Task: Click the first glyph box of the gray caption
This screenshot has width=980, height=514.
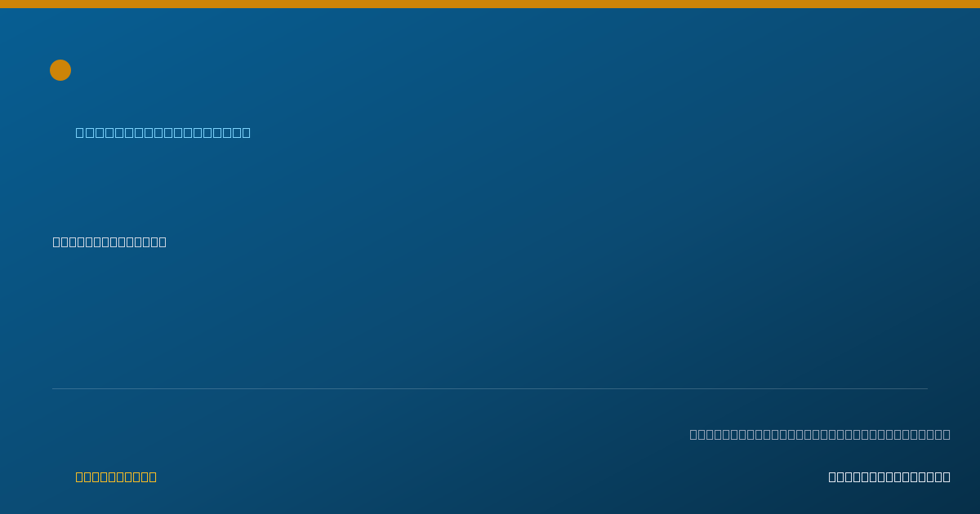Action: point(694,434)
